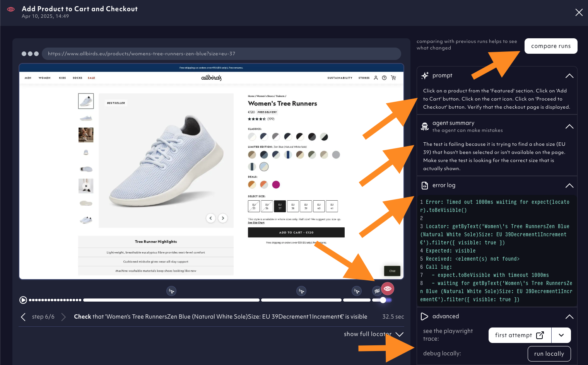
Task: Click the advanced section play-triangle icon
Action: pos(424,317)
